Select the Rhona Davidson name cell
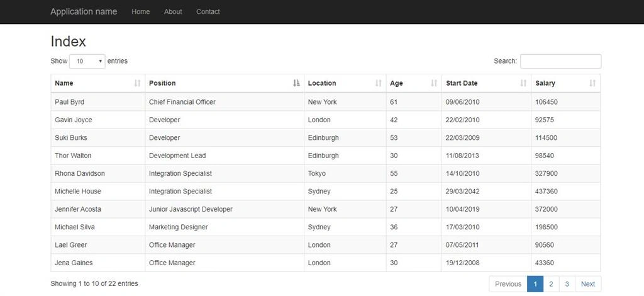Screen dimensions: 644x296 (x=97, y=173)
